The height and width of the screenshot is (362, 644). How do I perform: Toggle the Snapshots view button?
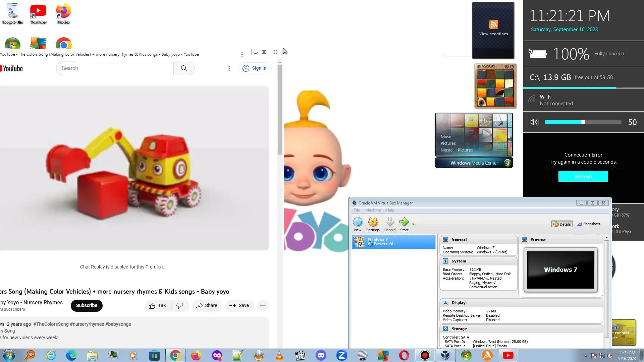point(588,224)
